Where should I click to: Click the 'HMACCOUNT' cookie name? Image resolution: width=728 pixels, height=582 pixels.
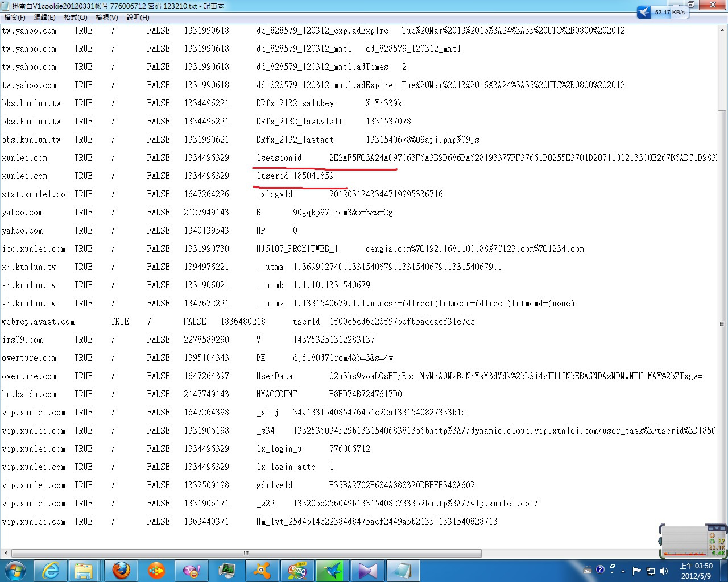(276, 394)
